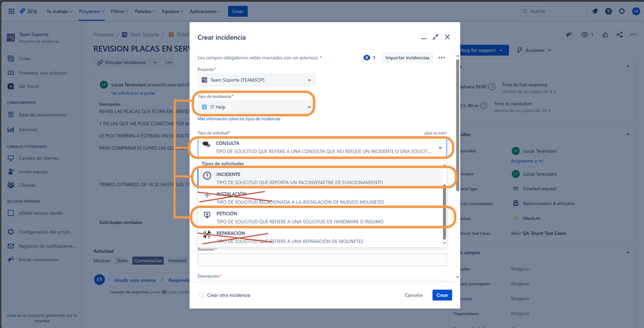Toggle the watchers eye icon in the dialog

pos(367,58)
